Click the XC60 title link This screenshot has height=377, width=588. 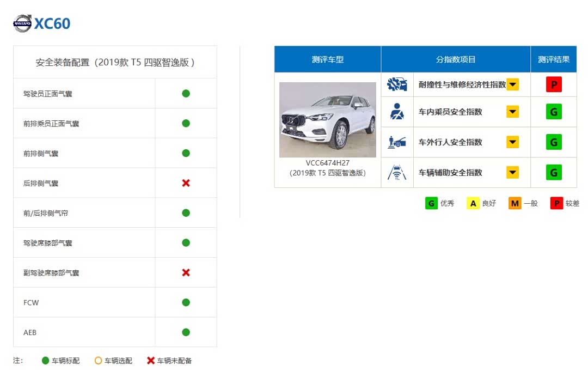52,24
